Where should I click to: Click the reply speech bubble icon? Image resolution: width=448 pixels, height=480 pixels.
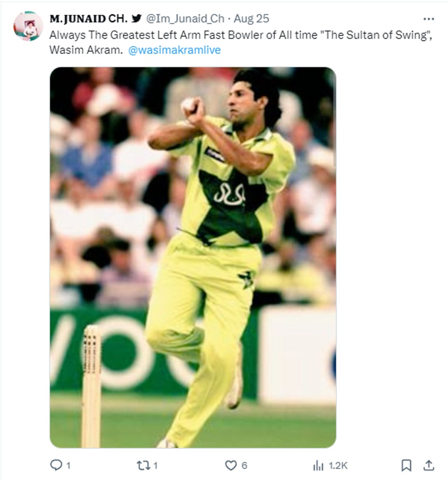coord(56,465)
